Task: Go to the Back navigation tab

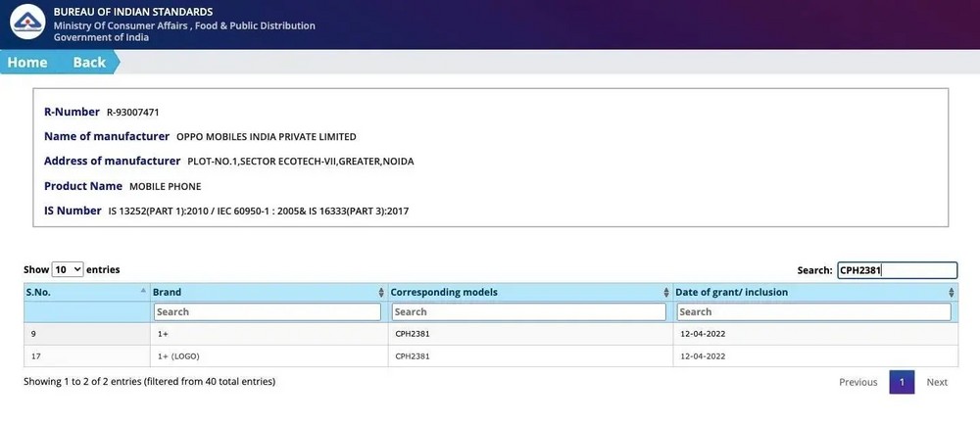Action: pyautogui.click(x=89, y=62)
